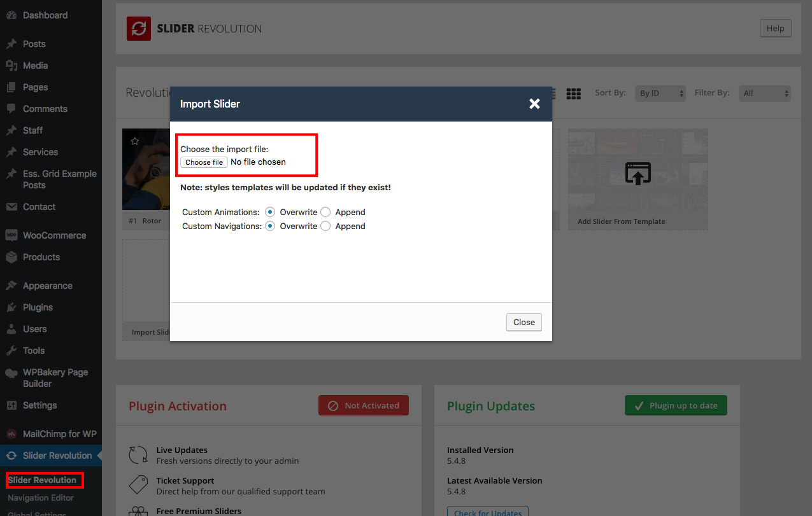Click the "Latest Available Version" label
The image size is (812, 516).
[x=495, y=480]
